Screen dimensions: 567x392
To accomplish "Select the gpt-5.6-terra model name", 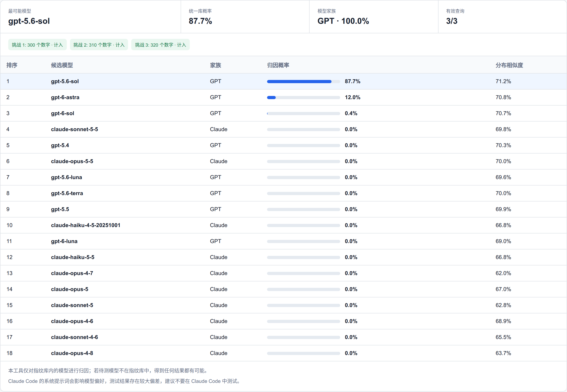I will [x=67, y=193].
